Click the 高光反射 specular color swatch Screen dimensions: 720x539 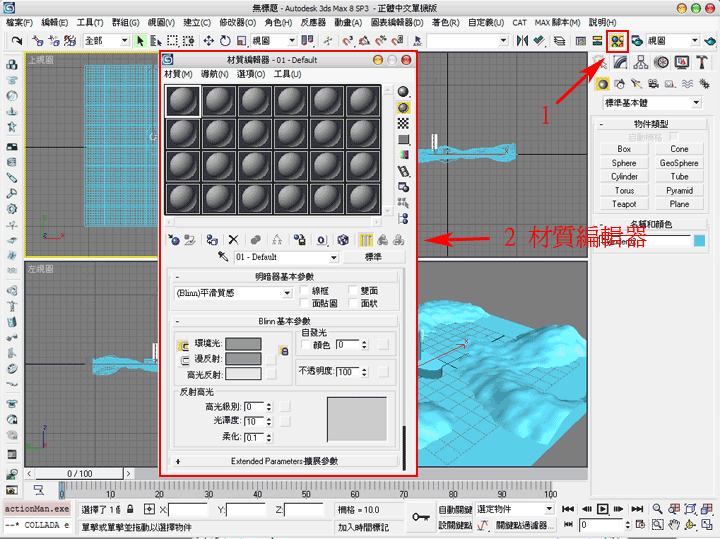243,374
